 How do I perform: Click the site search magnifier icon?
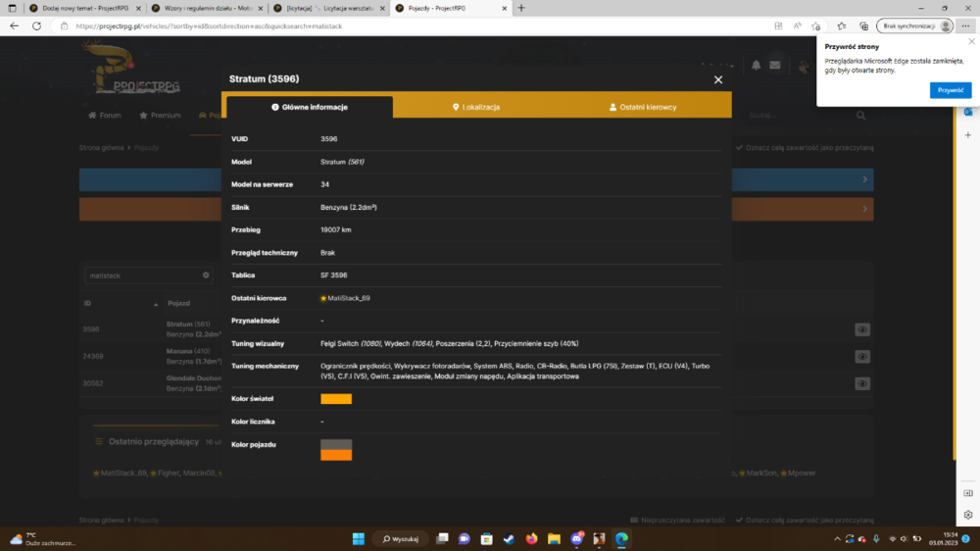[x=860, y=115]
